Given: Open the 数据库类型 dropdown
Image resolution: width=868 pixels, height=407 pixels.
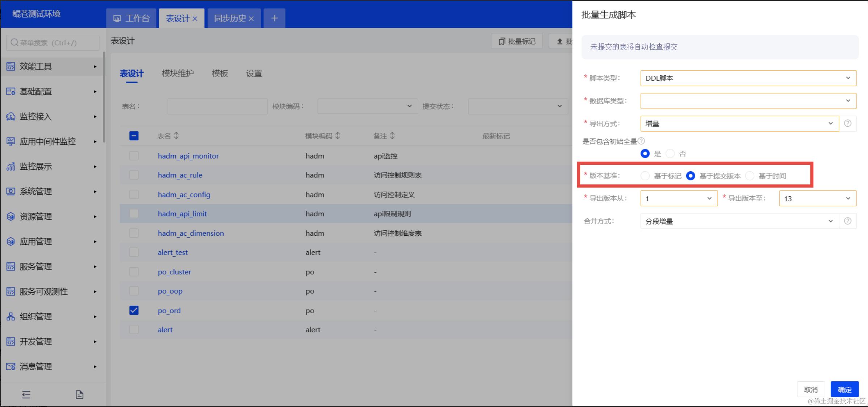Looking at the screenshot, I should [x=748, y=101].
